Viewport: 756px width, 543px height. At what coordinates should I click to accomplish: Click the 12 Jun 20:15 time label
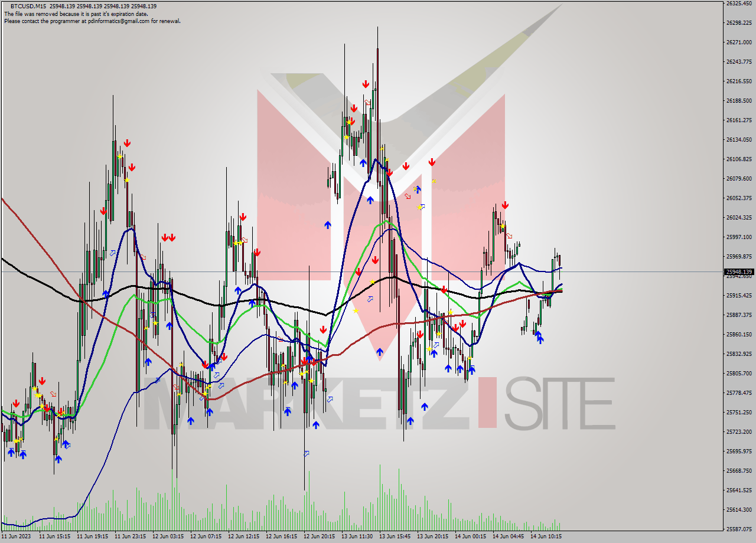pyautogui.click(x=319, y=537)
